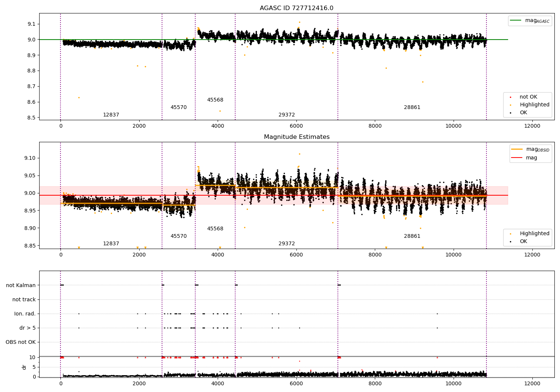Click obsid label 12837 in top plot

111,115
